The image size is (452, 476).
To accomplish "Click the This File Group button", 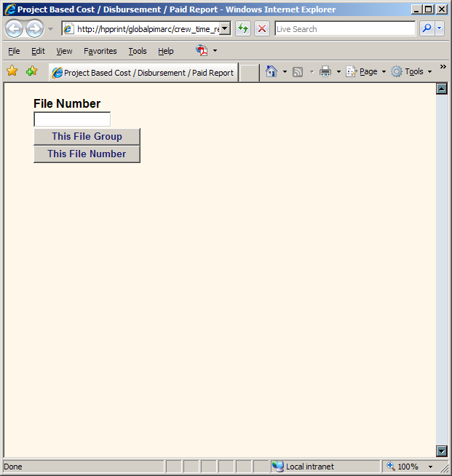I will pyautogui.click(x=87, y=136).
